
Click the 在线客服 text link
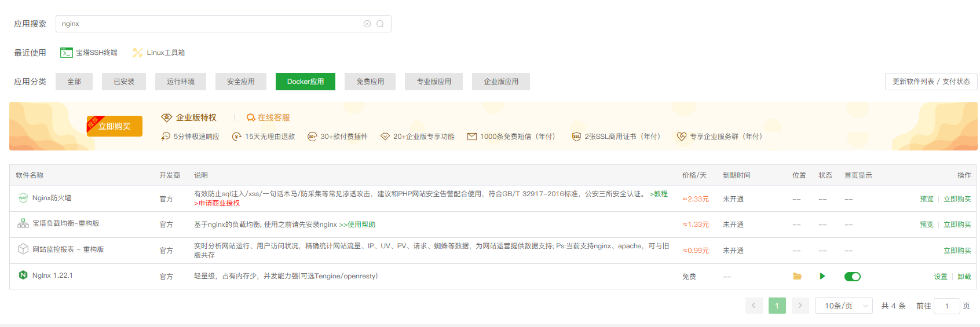[274, 117]
